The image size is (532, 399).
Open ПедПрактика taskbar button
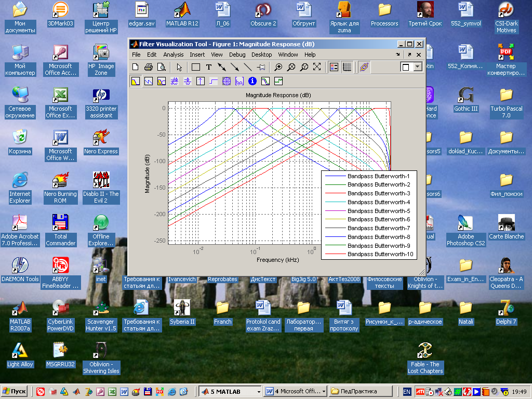360,392
